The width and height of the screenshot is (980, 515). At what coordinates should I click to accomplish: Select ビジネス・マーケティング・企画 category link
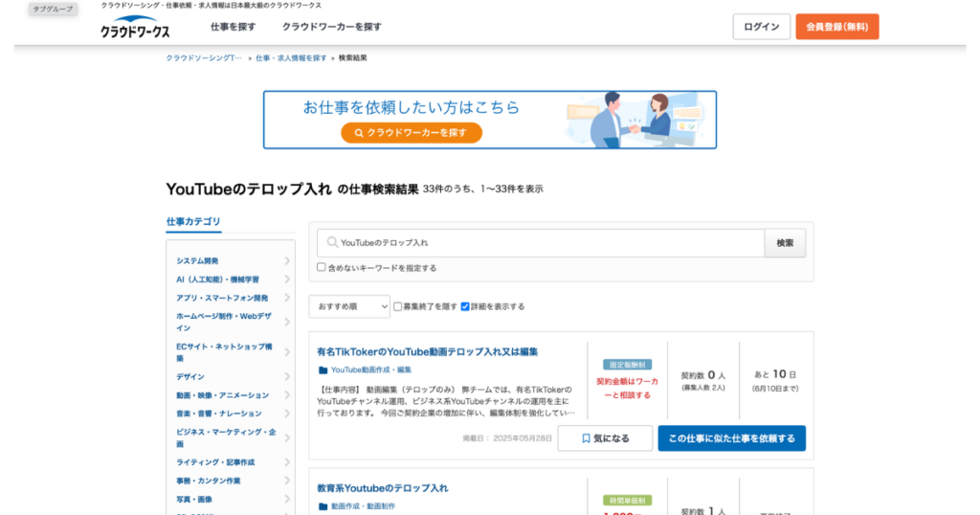tap(226, 438)
